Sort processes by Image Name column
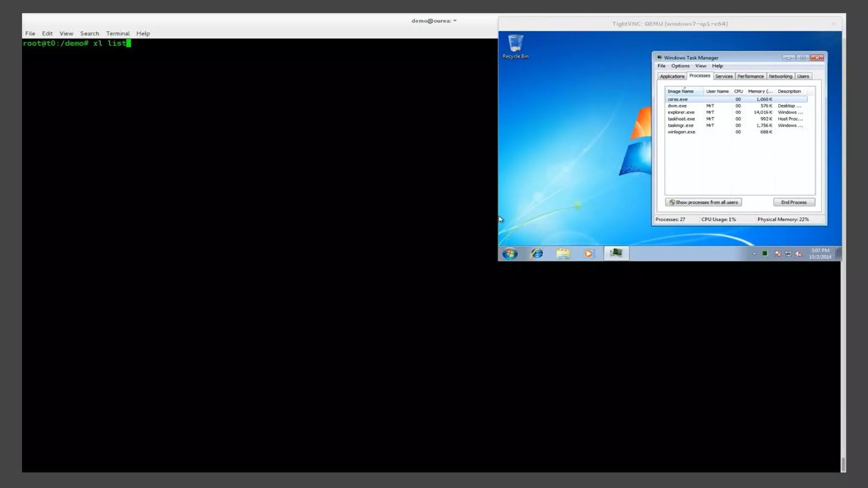This screenshot has width=868, height=488. (681, 91)
